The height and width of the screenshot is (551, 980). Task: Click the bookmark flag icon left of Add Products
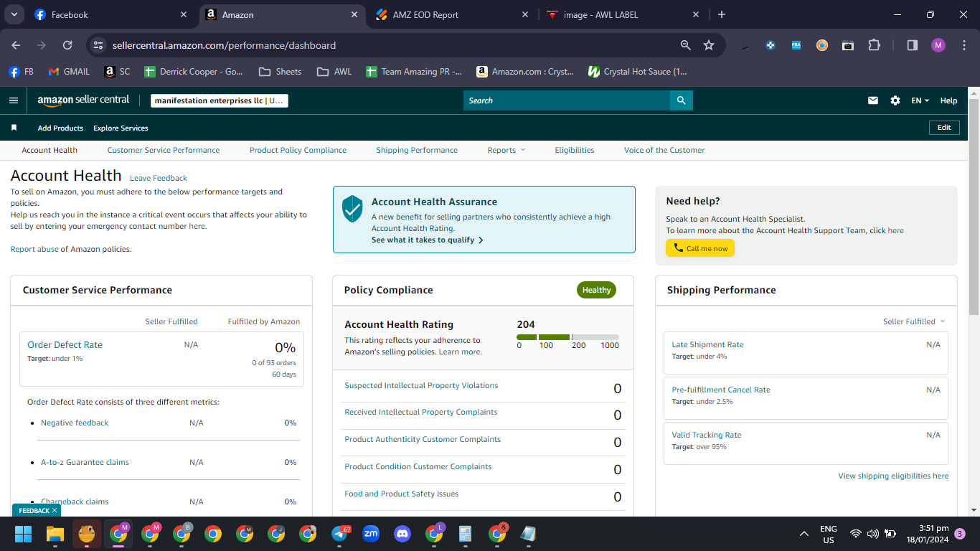14,128
